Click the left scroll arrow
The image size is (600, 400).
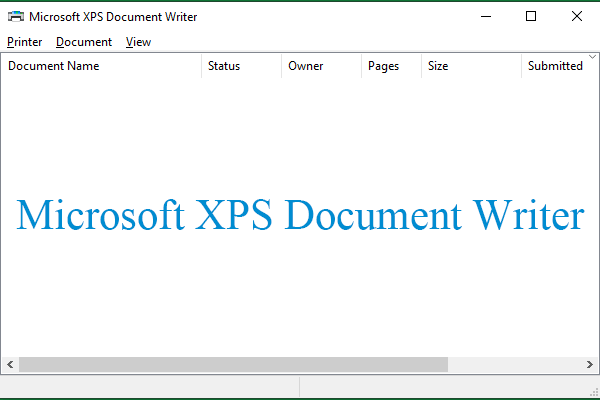coord(10,364)
